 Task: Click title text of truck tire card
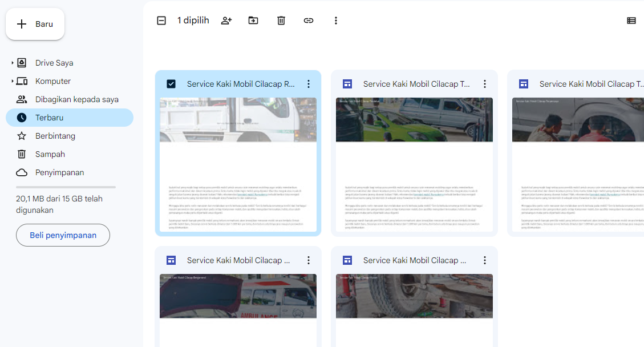(415, 260)
